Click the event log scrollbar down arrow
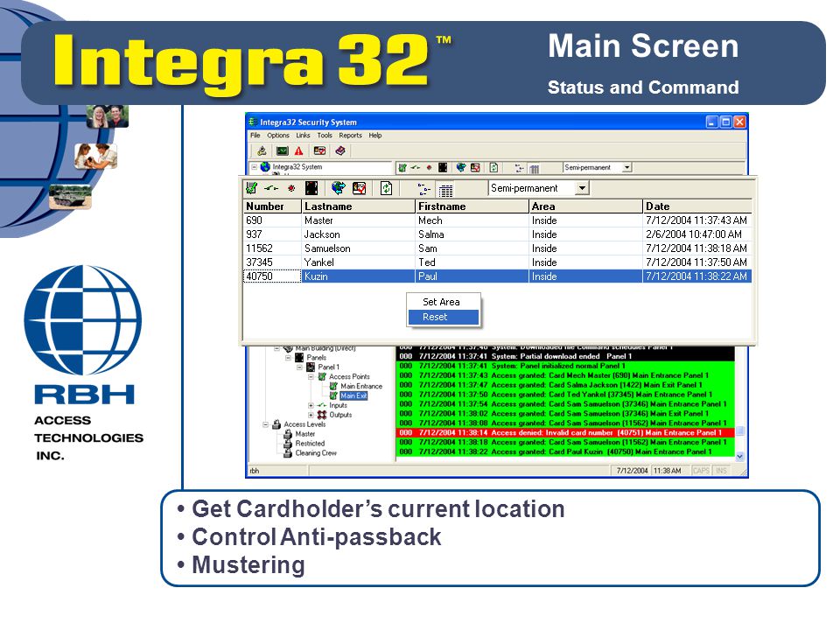 coord(740,457)
